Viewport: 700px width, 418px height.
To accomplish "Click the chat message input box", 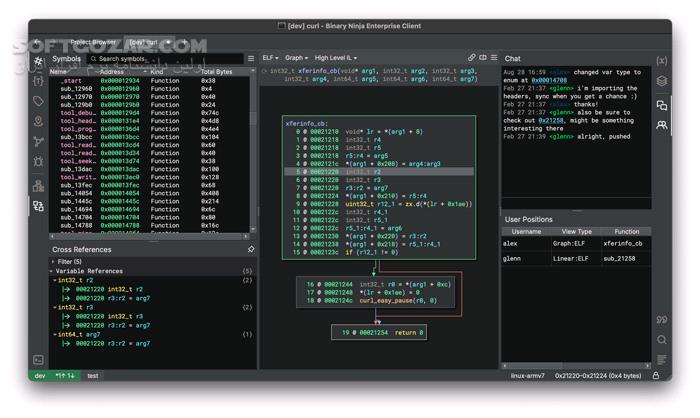I will pyautogui.click(x=576, y=203).
